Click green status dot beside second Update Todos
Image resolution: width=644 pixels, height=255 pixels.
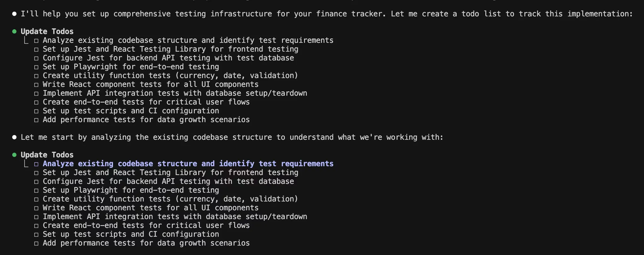[14, 155]
